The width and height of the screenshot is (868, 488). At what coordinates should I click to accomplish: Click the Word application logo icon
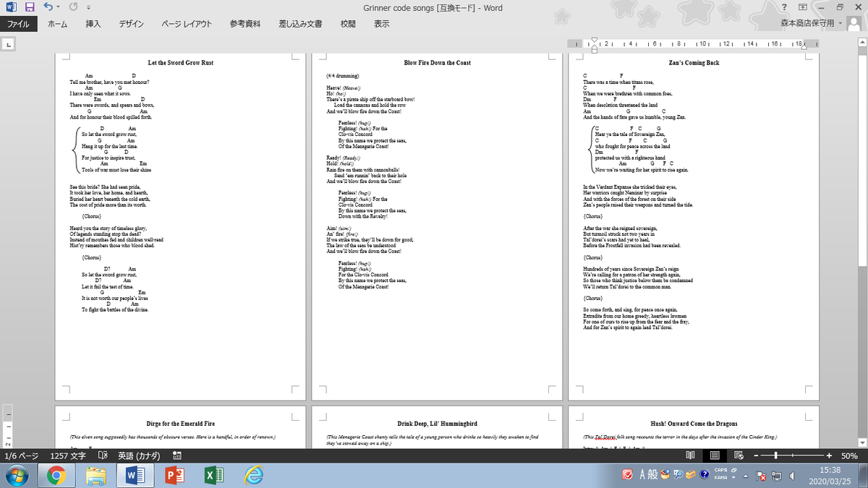tap(11, 8)
